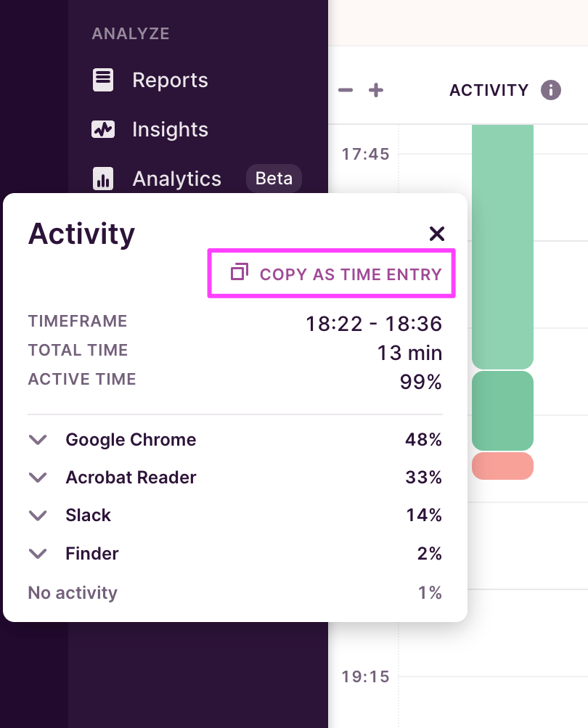Viewport: 588px width, 728px height.
Task: Click the Beta badge next to Analytics
Action: (274, 179)
